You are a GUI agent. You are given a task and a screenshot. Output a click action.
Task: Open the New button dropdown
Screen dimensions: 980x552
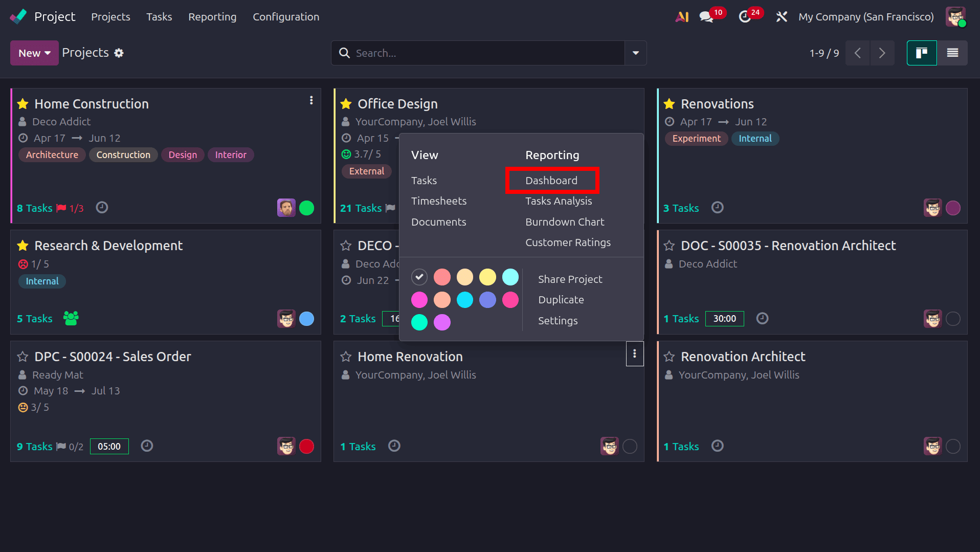(34, 53)
